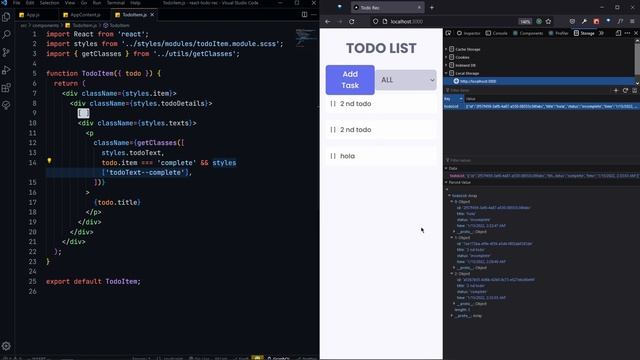Go back in Firefox
The height and width of the screenshot is (360, 640).
pos(328,22)
